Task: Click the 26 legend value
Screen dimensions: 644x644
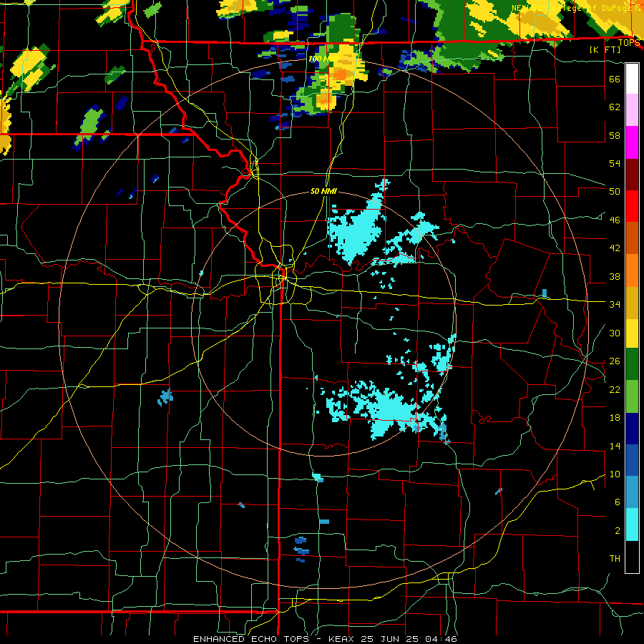Action: point(615,361)
